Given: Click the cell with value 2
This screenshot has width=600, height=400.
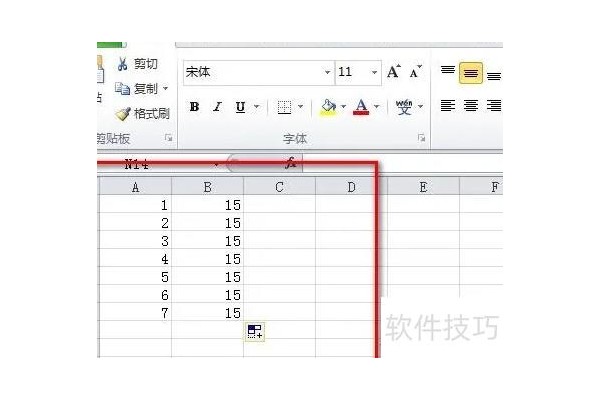Looking at the screenshot, I should (x=135, y=223).
